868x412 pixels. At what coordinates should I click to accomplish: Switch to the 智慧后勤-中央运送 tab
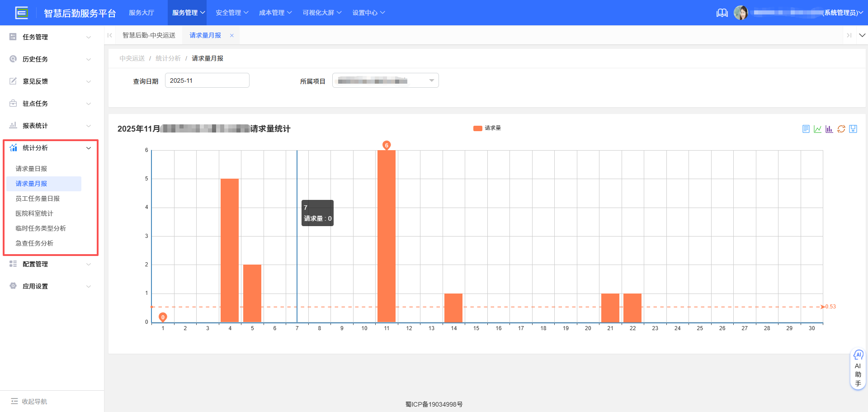(x=149, y=35)
